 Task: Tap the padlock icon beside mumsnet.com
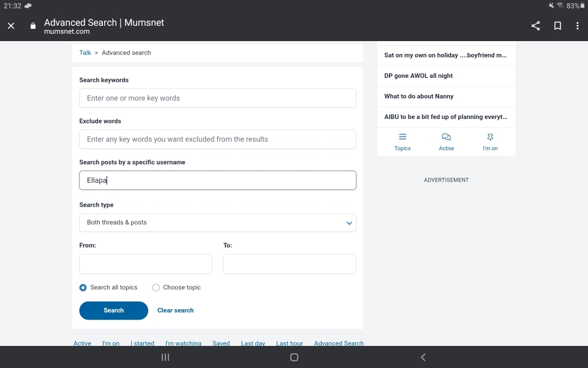coord(32,26)
